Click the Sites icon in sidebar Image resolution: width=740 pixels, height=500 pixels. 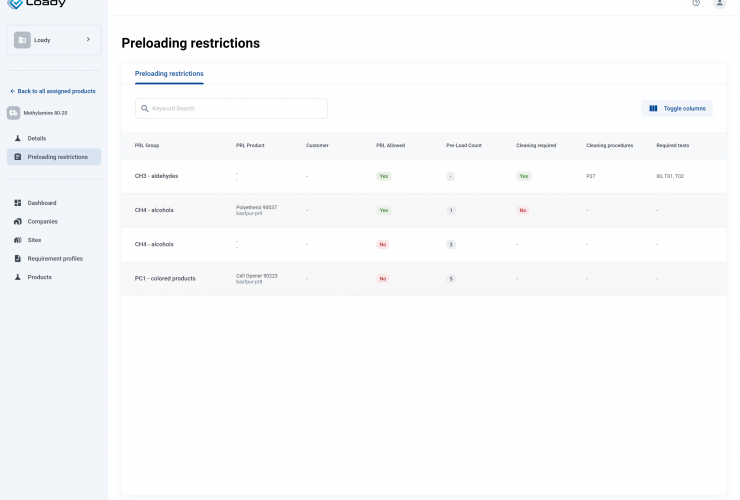[x=18, y=240]
